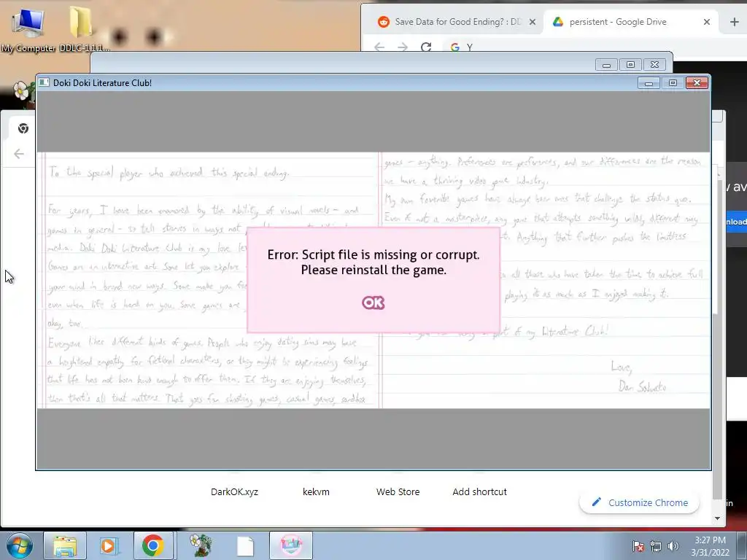Select Doki Doki Literature Club taskbar item
747x560 pixels.
pos(291,545)
